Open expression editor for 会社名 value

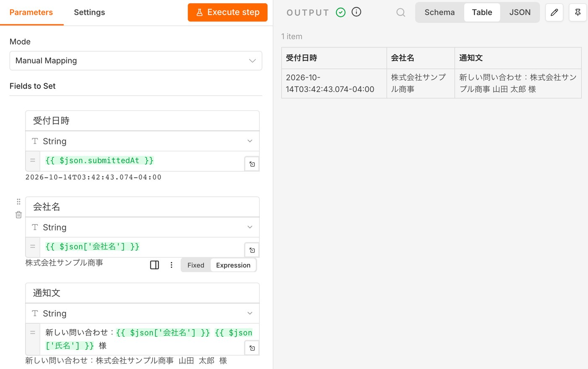point(252,250)
